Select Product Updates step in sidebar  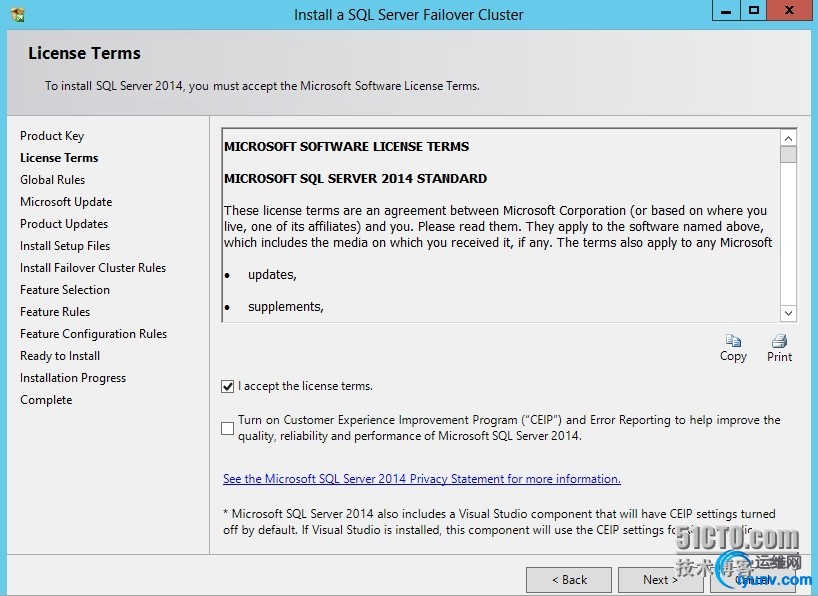[64, 224]
